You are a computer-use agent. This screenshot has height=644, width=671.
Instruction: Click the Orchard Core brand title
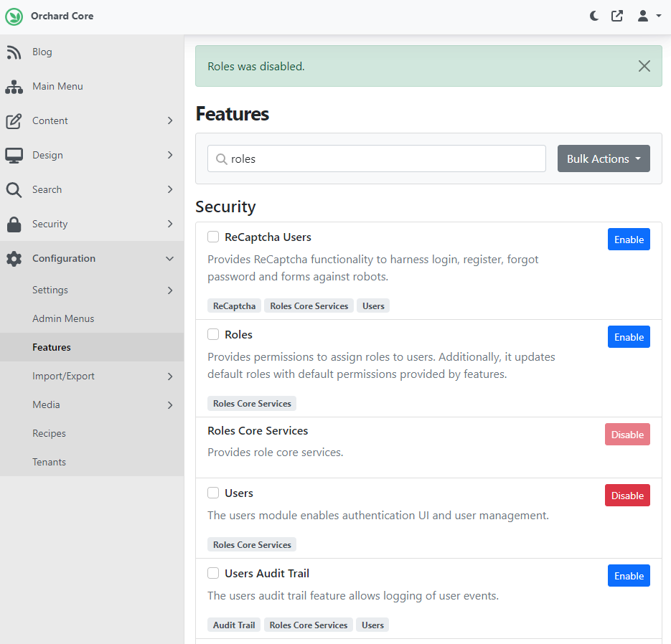[x=62, y=16]
